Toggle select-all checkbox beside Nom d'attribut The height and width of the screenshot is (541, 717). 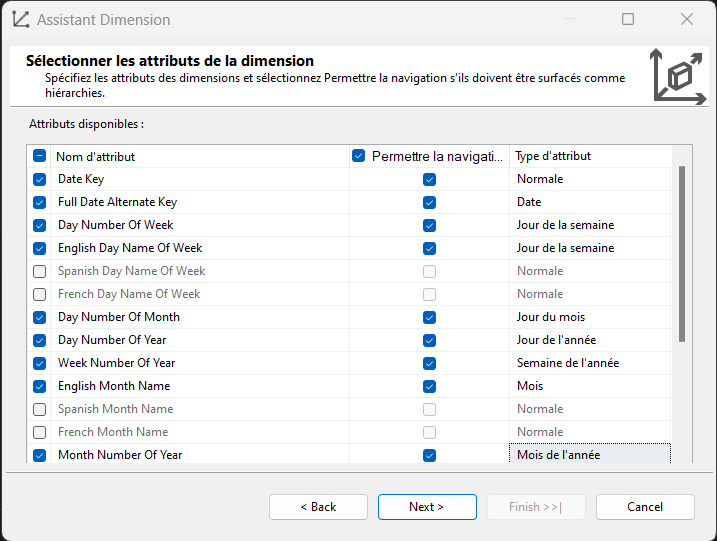tap(40, 156)
